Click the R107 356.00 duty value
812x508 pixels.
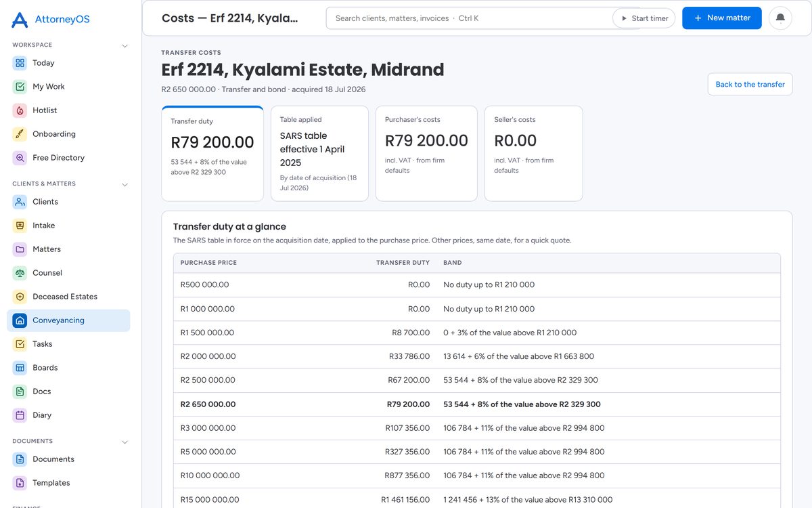[407, 428]
